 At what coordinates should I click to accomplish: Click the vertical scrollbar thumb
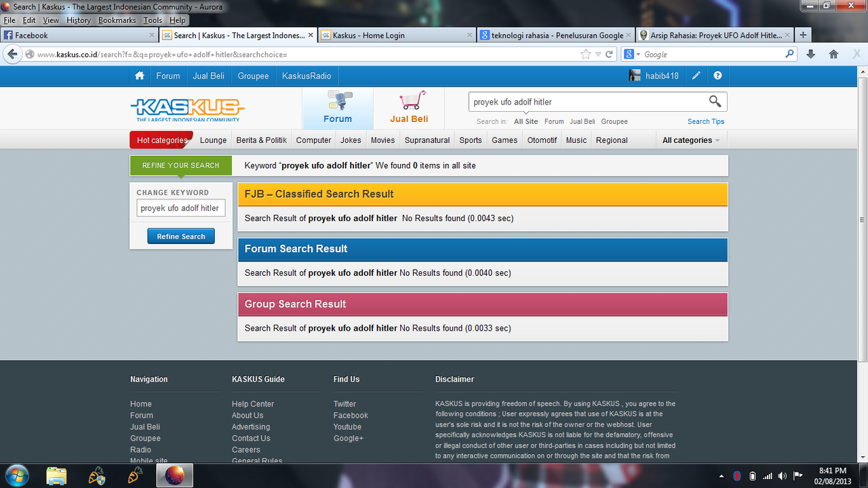coord(862,219)
